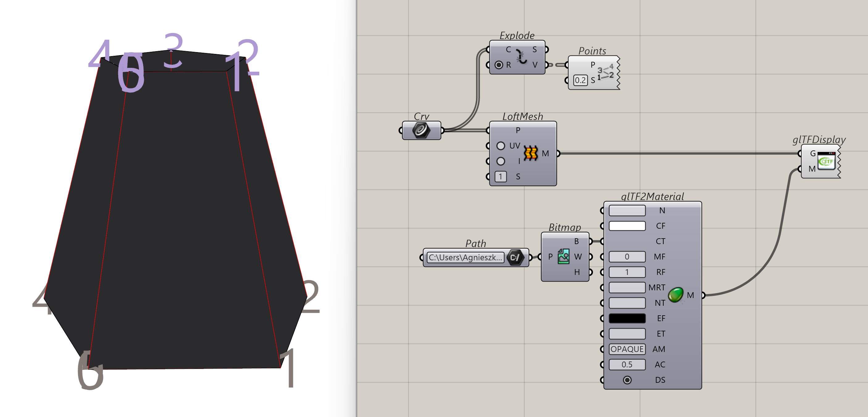Toggle the LoftMesh I option
Viewport: 868px width, 417px height.
[501, 161]
